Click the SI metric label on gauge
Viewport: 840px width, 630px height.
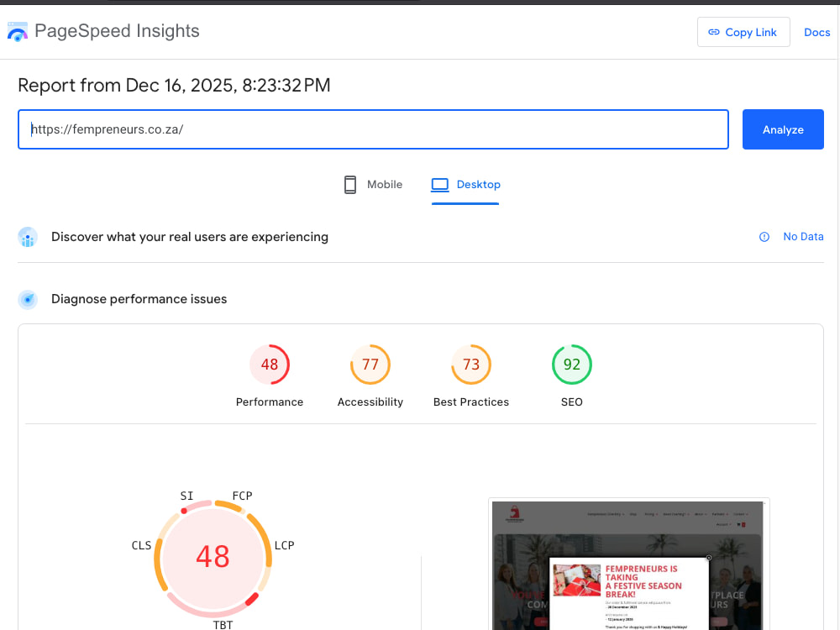186,496
